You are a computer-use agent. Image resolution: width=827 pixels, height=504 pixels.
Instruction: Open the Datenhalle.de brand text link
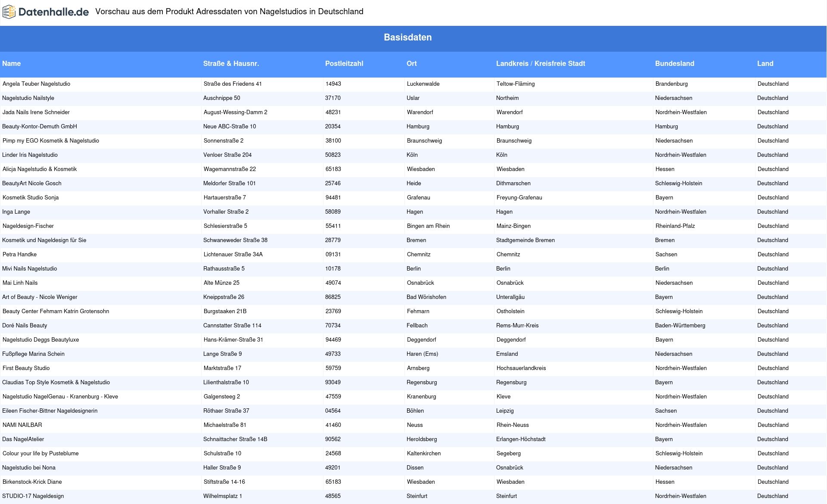[x=54, y=12]
